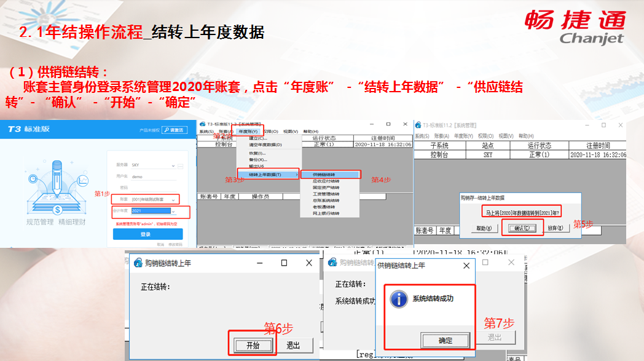The image size is (644, 361).
Task: Close the 购销链结转上年 dialog window
Action: [x=309, y=263]
